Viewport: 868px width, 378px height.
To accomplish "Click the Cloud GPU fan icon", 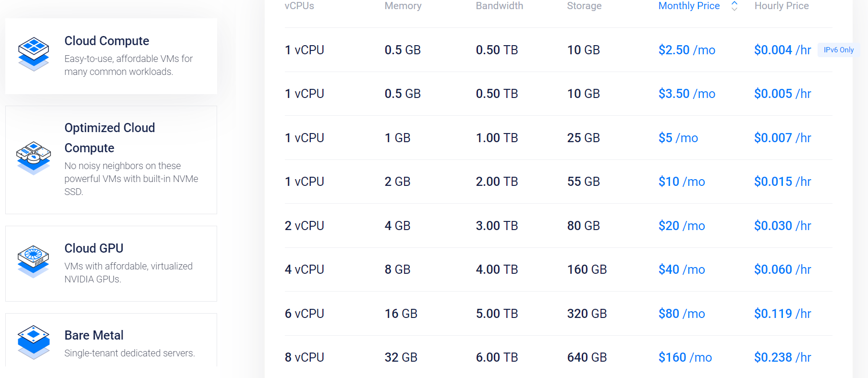I will [x=34, y=261].
